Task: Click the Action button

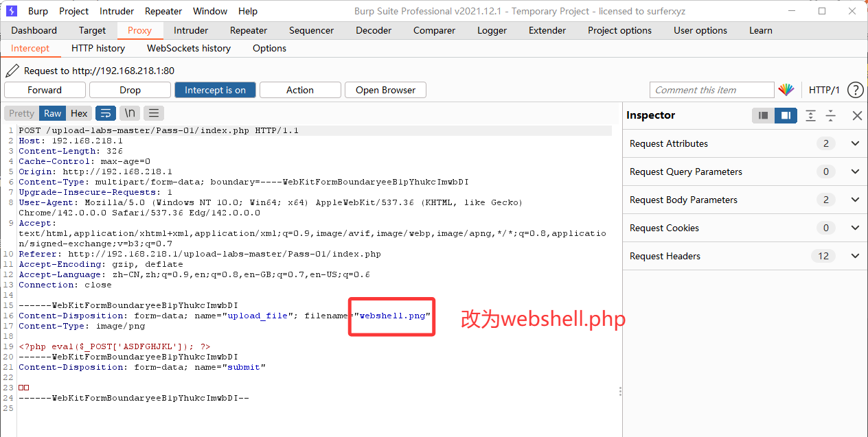Action: [300, 90]
